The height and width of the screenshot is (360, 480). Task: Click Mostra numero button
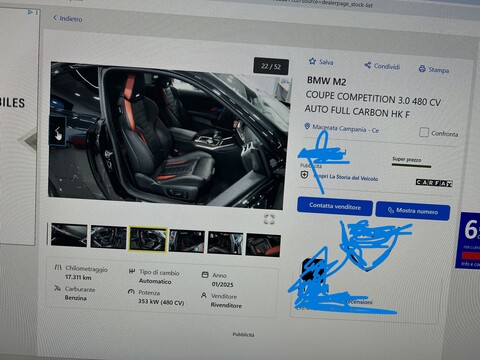[x=413, y=211]
